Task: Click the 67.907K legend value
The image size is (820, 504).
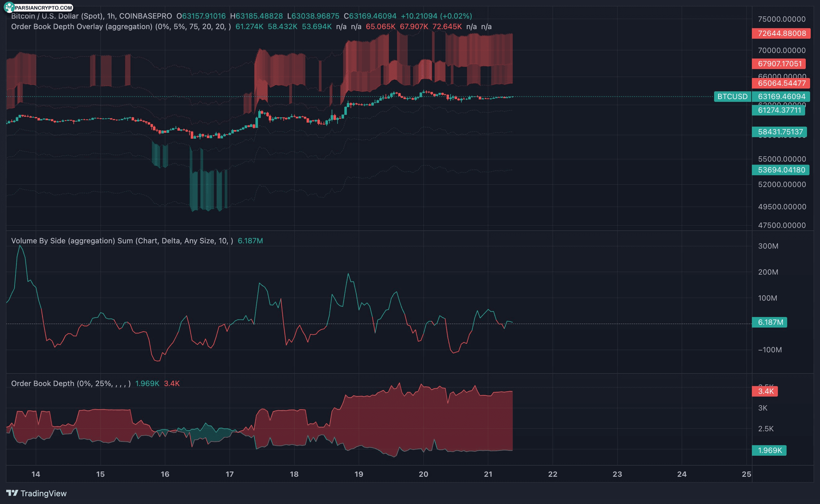Action: point(414,27)
